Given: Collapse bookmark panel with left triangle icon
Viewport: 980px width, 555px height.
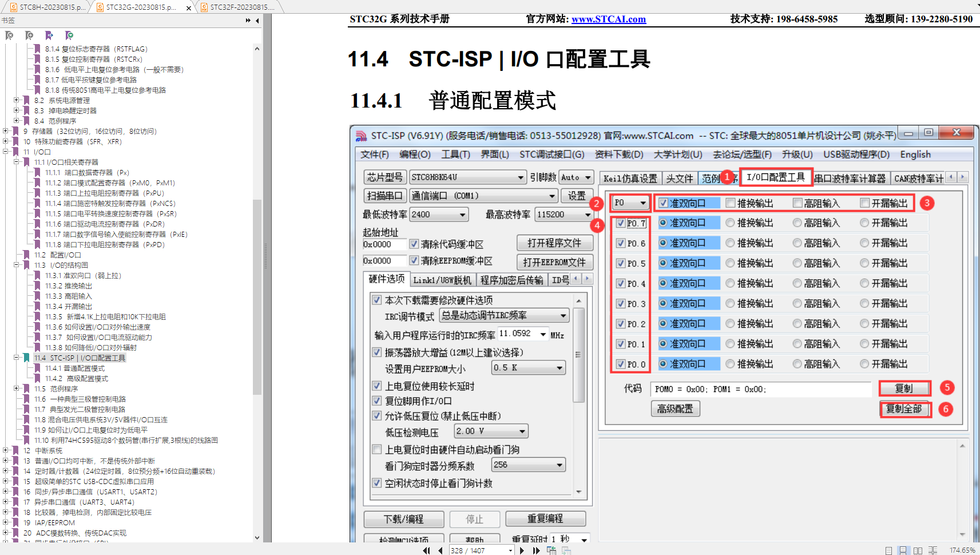Looking at the screenshot, I should point(257,21).
